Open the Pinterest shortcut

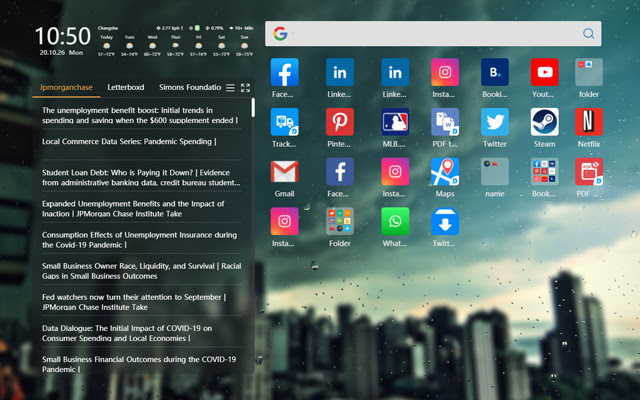[340, 122]
